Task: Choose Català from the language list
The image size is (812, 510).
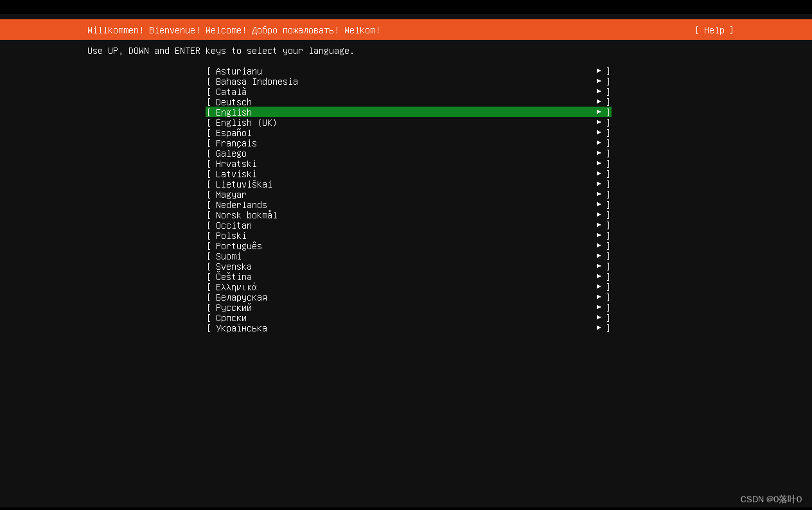Action: tap(408, 92)
